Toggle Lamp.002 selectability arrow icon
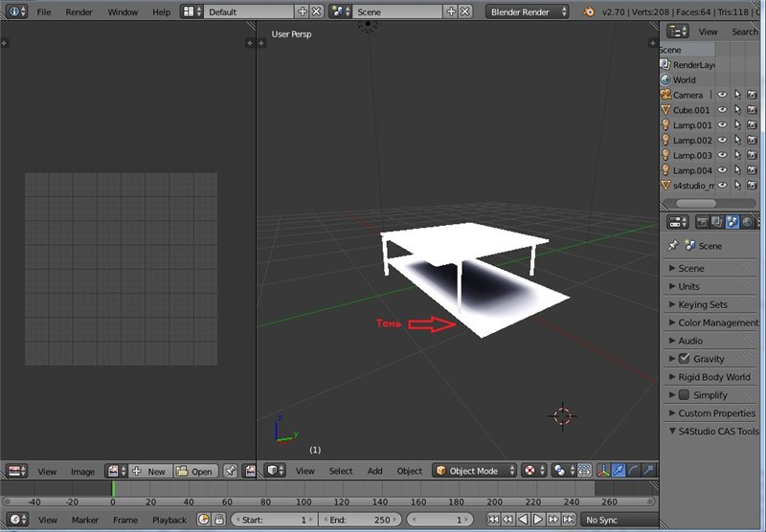 tap(738, 141)
